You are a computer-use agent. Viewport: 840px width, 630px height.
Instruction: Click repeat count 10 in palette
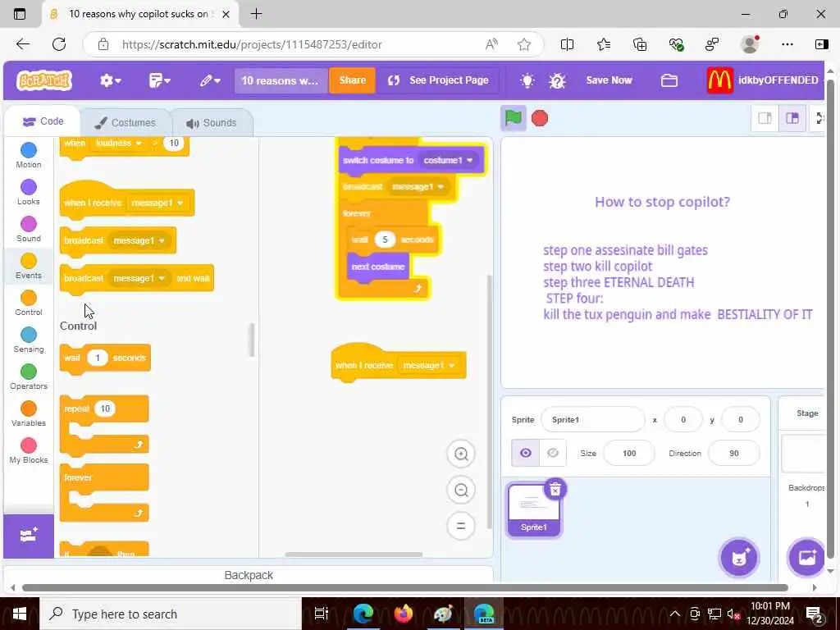105,409
